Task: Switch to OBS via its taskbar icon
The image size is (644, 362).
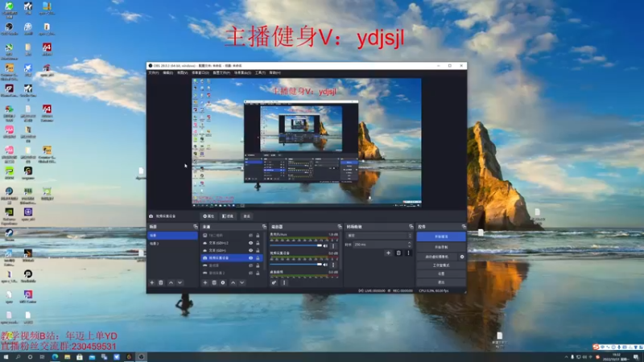Action: tap(141, 357)
